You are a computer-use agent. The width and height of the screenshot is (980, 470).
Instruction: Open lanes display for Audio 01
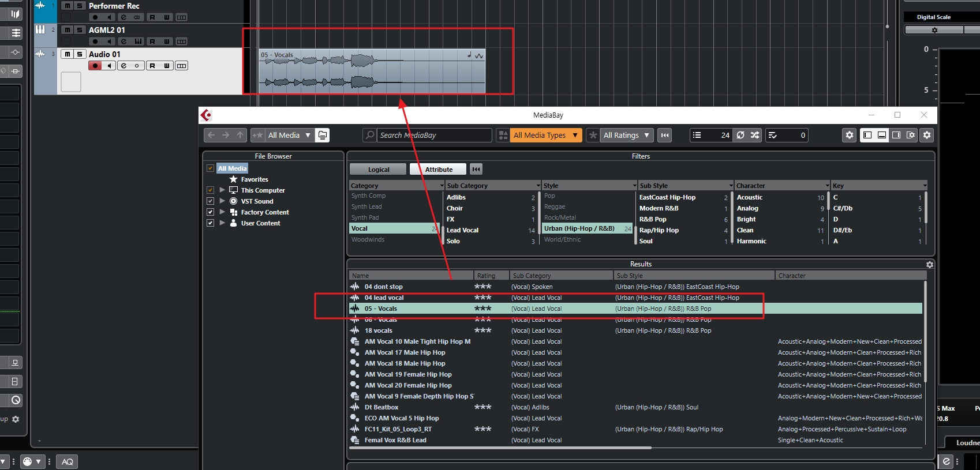(181, 66)
